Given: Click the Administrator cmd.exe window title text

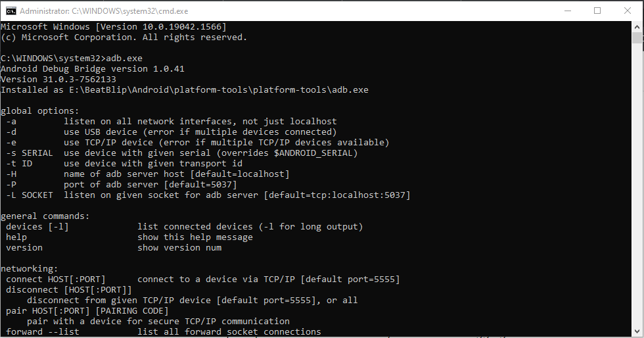Looking at the screenshot, I should (103, 11).
